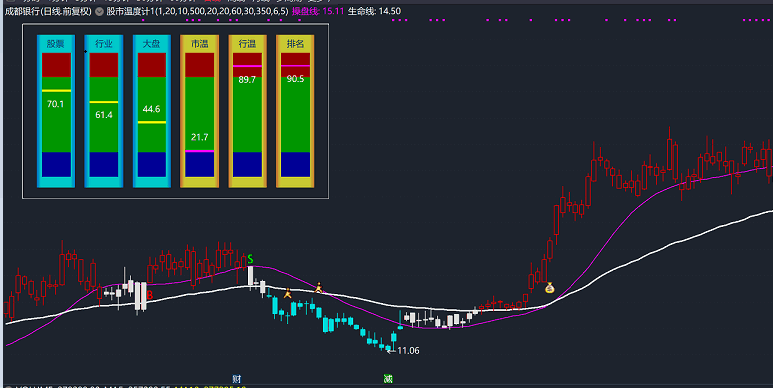Click the 操盘线: 15.11 value

coord(318,11)
